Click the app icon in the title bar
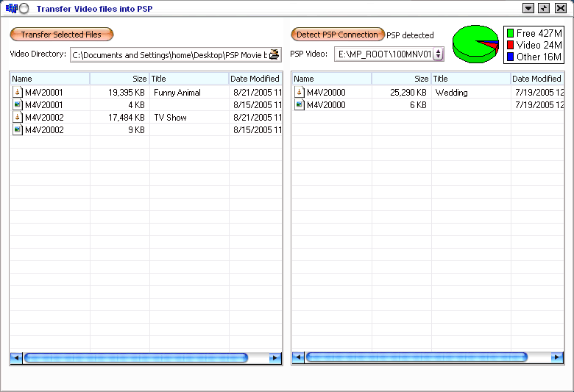Screen dimensions: 574x392 tap(11, 8)
